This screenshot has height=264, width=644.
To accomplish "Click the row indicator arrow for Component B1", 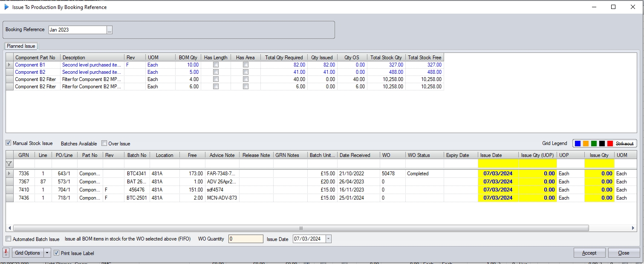I will click(9, 65).
